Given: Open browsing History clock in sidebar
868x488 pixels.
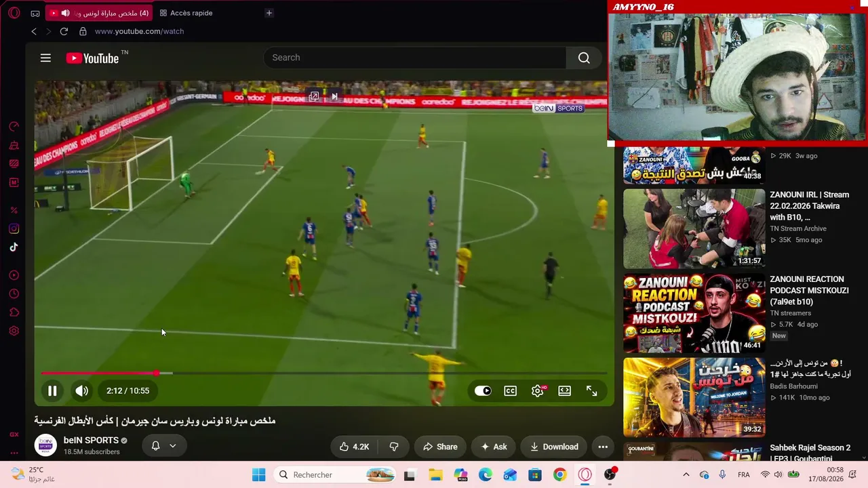Looking at the screenshot, I should (14, 293).
